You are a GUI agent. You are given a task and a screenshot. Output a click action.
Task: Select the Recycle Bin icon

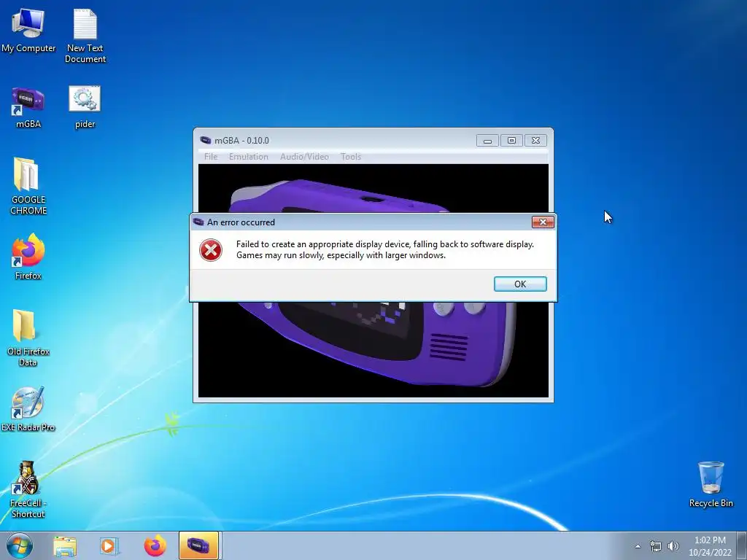pyautogui.click(x=711, y=484)
